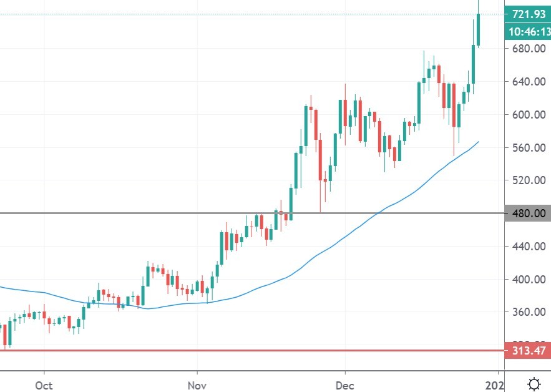Click the Nov label on the time axis
Viewport: 551px width, 392px height.
(196, 386)
